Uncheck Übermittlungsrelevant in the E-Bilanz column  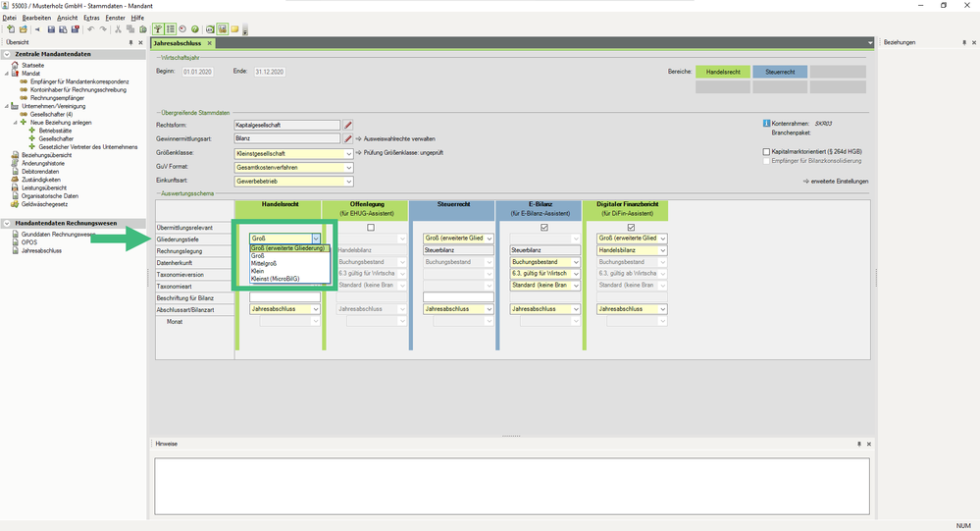[x=543, y=228]
